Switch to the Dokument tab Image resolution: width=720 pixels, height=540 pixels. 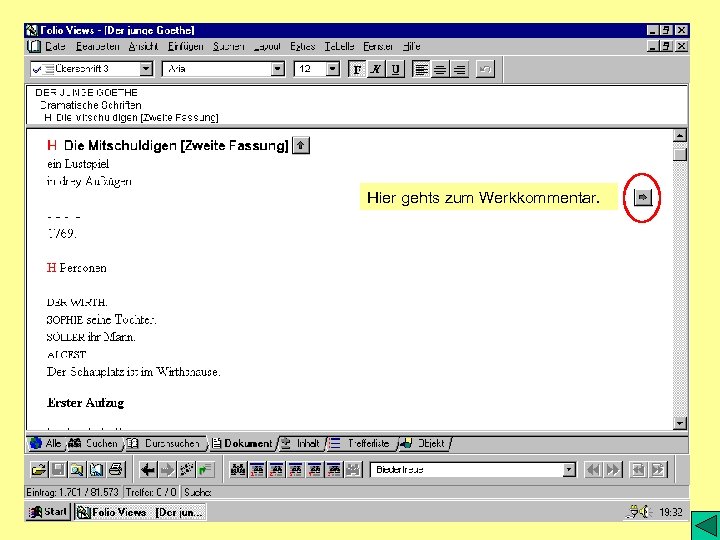click(242, 443)
